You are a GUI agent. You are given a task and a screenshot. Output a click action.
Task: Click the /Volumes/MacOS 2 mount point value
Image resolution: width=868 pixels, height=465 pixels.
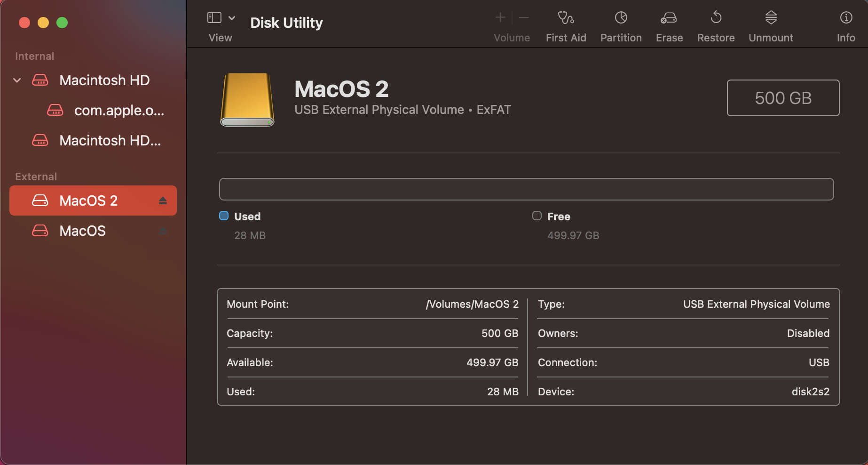tap(472, 304)
